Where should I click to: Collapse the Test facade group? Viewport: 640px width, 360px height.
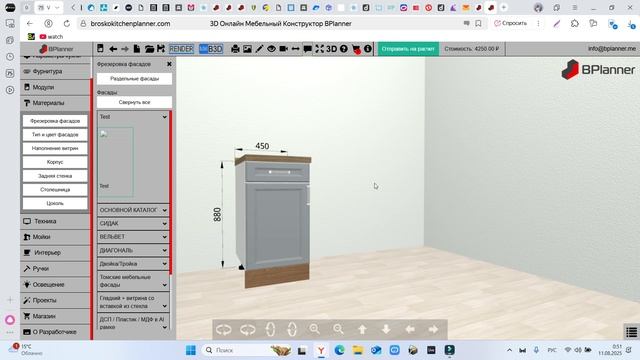(133, 117)
